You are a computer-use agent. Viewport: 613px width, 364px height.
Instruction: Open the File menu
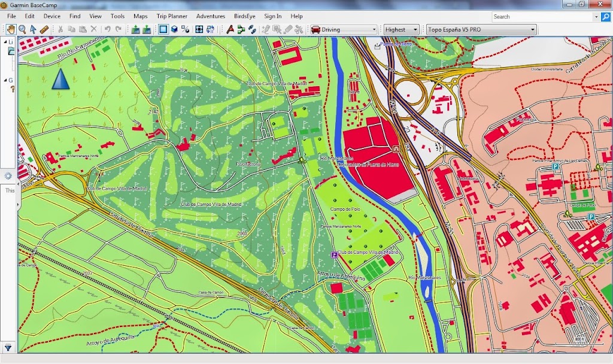pyautogui.click(x=11, y=16)
